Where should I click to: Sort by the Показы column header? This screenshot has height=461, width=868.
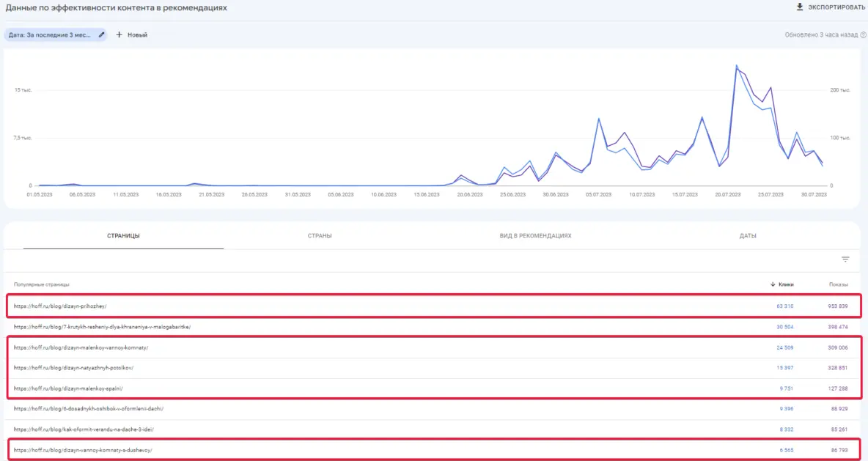pos(838,284)
